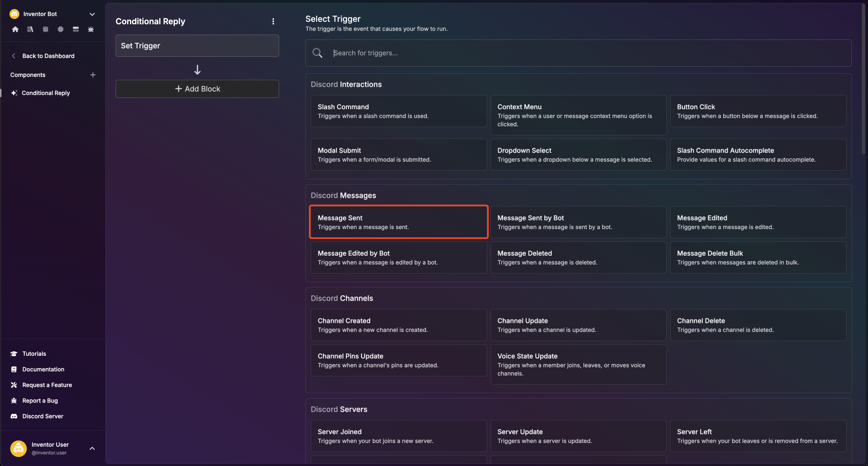Choose the Modal Submit trigger
868x466 pixels.
(x=399, y=155)
